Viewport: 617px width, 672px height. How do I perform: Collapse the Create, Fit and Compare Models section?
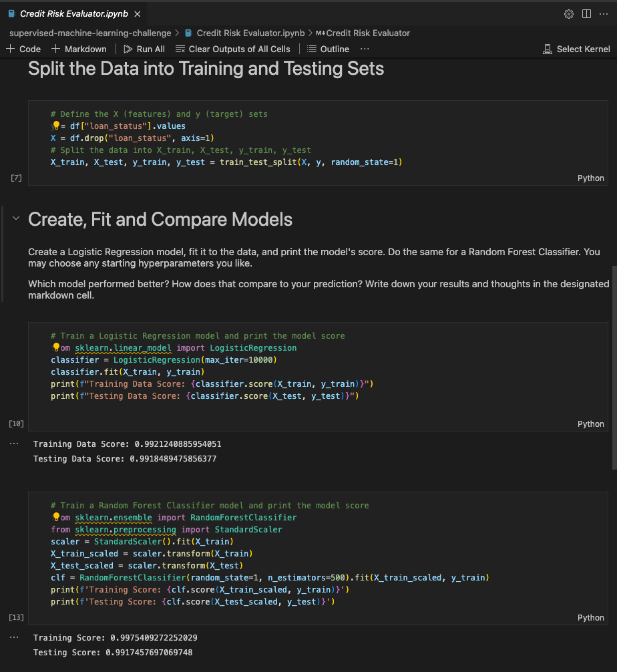pyautogui.click(x=15, y=218)
